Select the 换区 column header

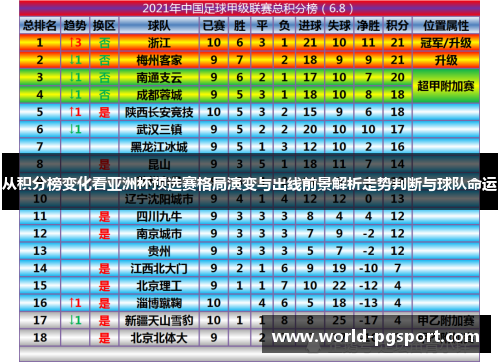click(104, 25)
